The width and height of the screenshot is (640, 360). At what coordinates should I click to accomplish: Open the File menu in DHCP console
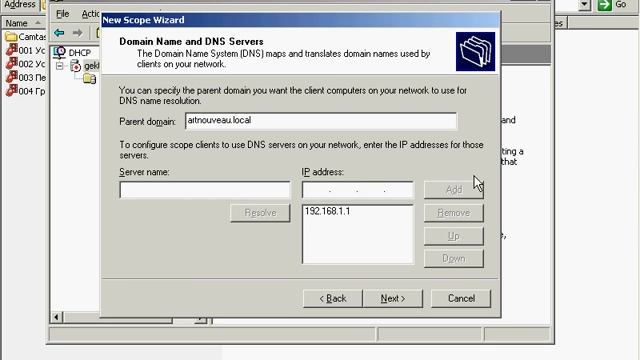coord(62,14)
